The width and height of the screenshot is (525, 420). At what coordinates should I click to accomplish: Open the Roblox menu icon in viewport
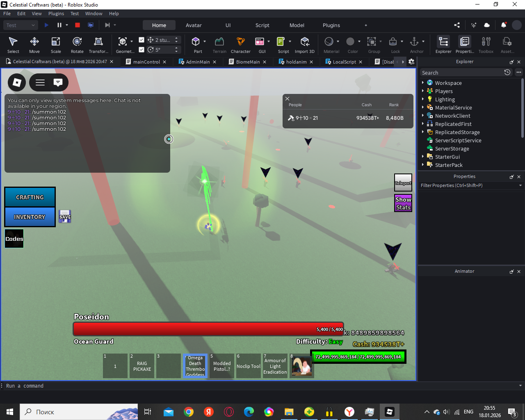coord(17,82)
